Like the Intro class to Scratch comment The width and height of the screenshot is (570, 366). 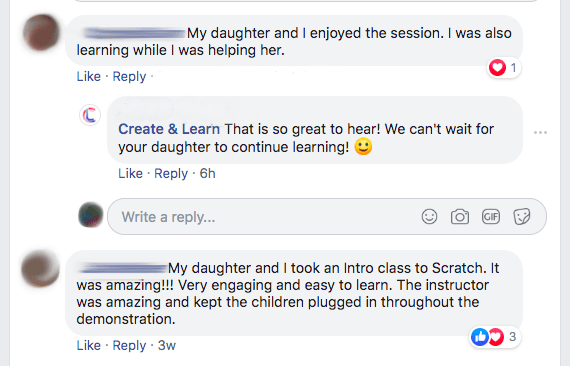click(x=88, y=345)
